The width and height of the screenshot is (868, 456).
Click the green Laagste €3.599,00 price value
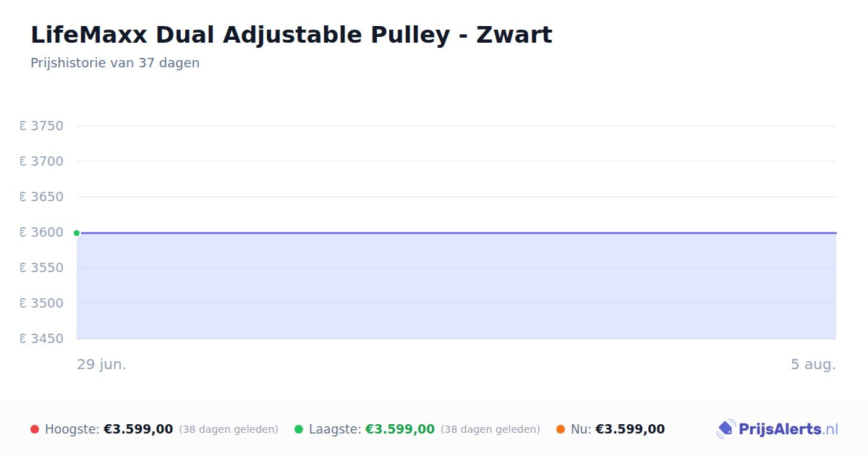coord(400,429)
